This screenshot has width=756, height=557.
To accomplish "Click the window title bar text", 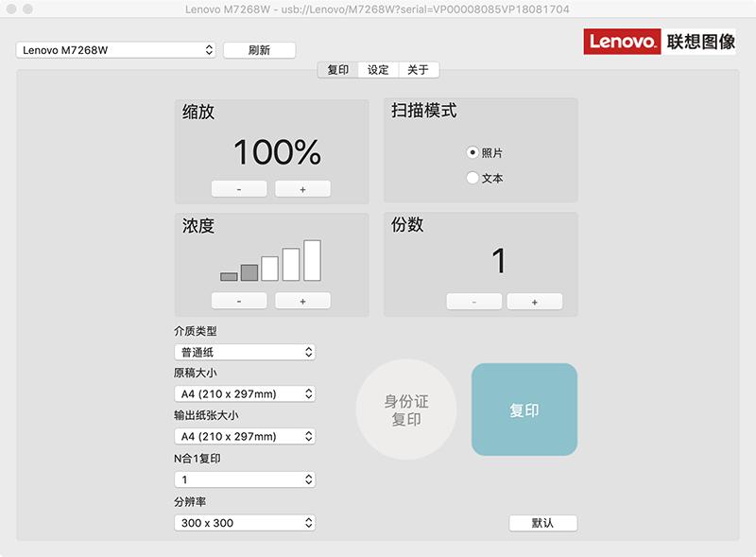I will pos(377,9).
